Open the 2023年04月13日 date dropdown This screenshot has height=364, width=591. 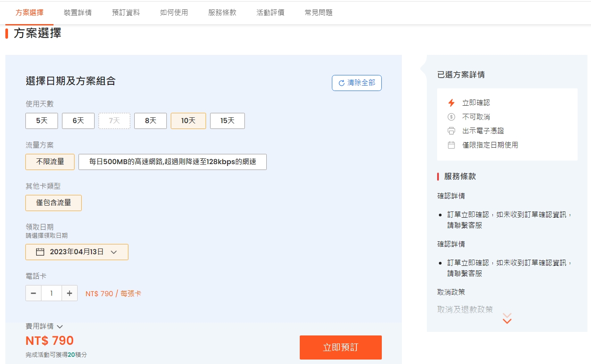click(x=77, y=252)
